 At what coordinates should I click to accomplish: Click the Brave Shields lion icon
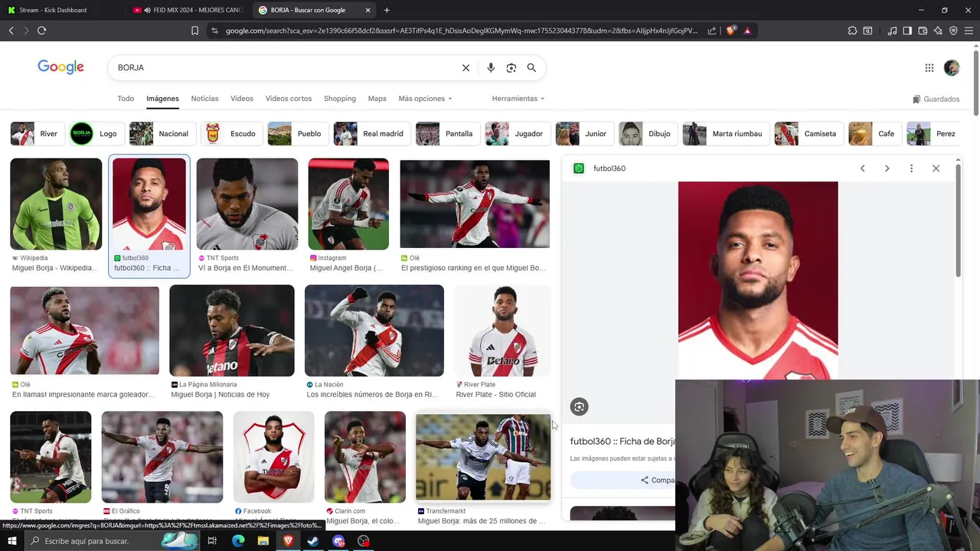731,31
